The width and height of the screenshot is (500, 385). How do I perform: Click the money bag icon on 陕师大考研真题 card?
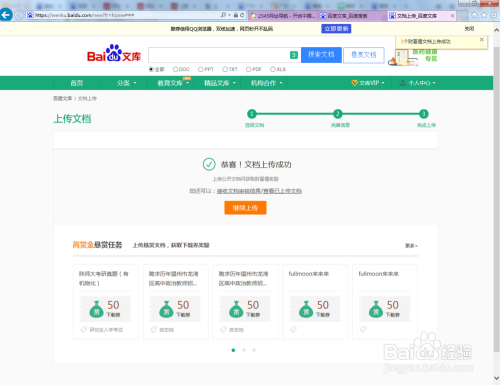(x=97, y=309)
